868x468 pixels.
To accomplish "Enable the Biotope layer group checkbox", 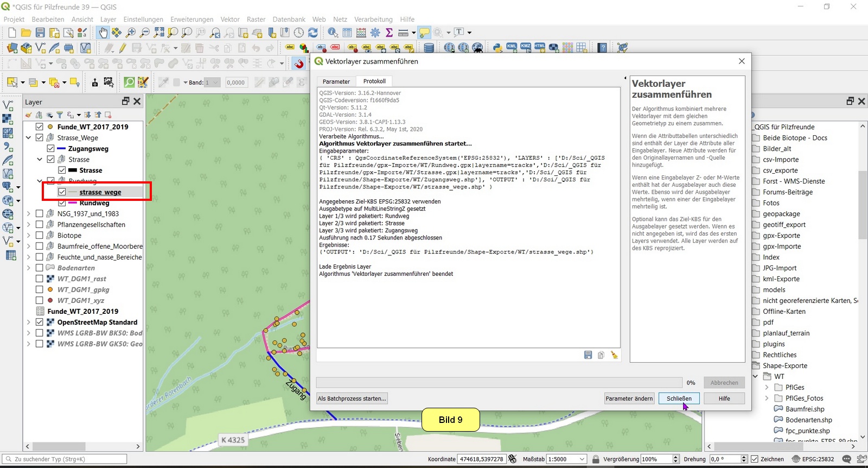I will [x=40, y=236].
